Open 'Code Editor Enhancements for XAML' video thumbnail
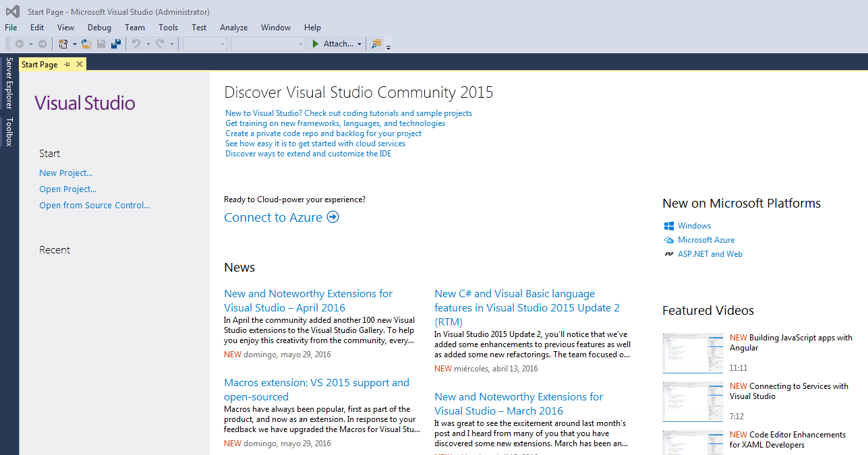The height and width of the screenshot is (455, 868). coord(693,443)
